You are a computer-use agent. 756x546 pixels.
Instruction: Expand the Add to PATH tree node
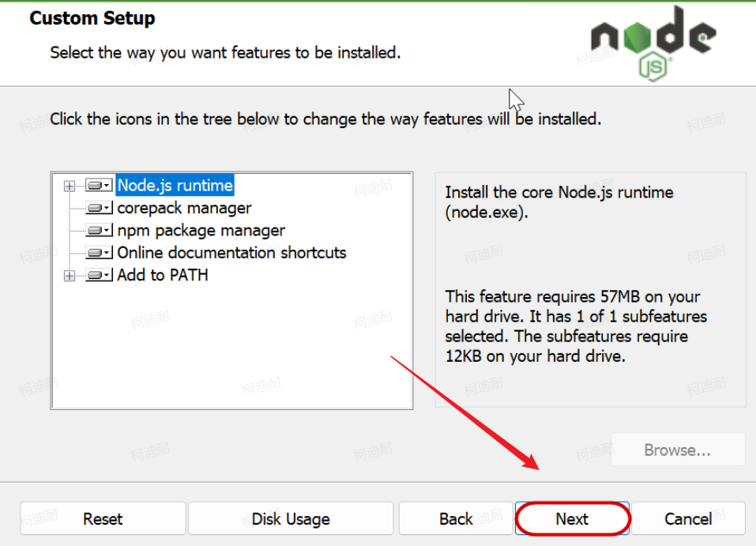coord(70,276)
